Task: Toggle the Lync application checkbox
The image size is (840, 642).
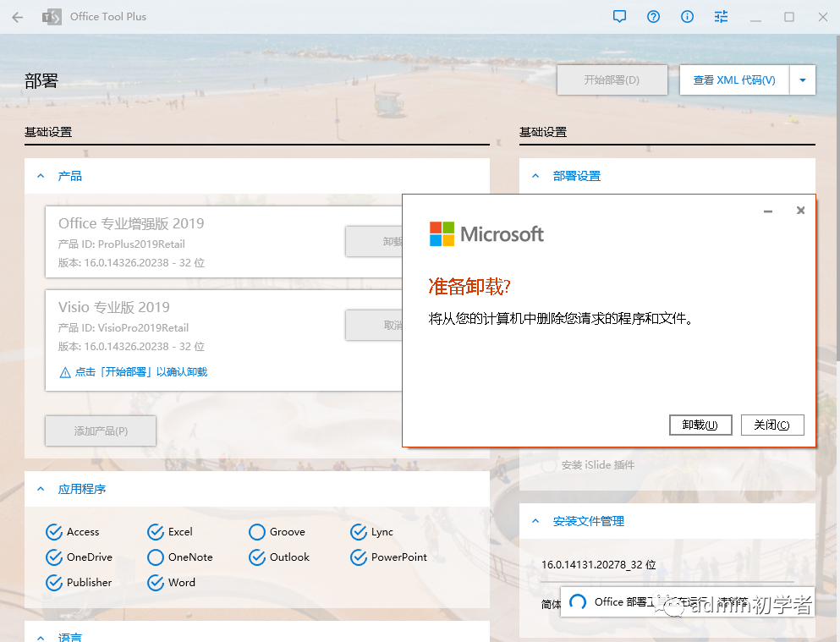Action: coord(359,532)
